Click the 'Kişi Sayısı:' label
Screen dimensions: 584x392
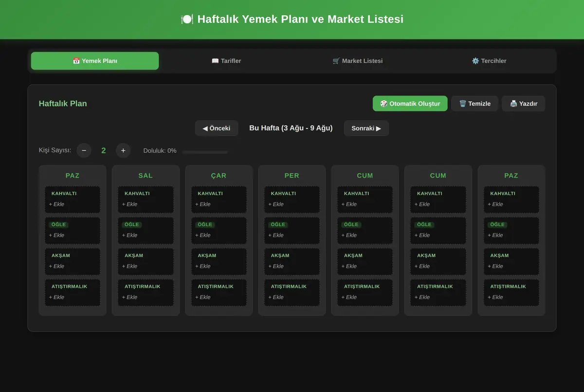pyautogui.click(x=55, y=150)
